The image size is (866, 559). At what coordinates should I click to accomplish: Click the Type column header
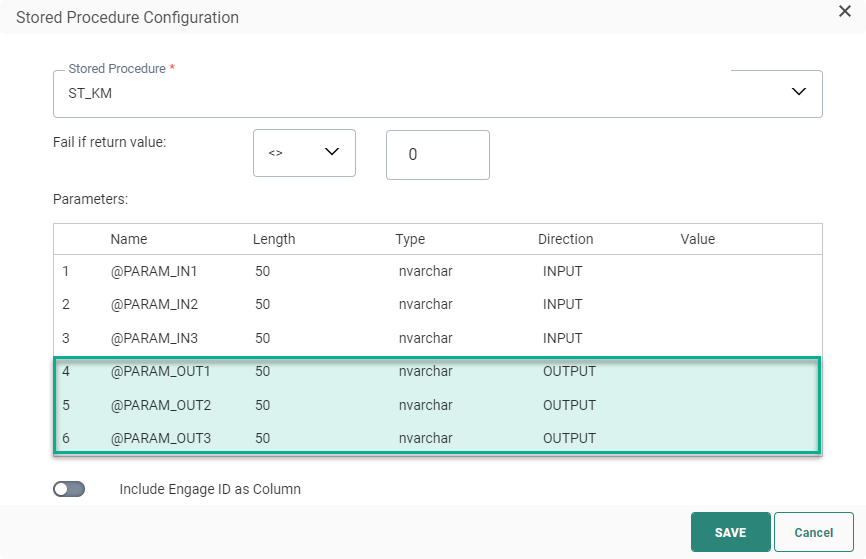click(410, 239)
